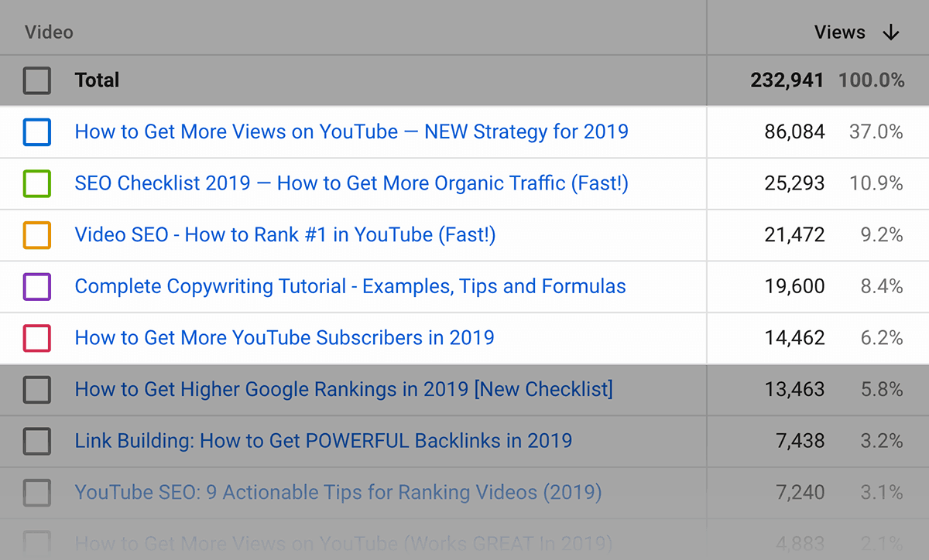Image resolution: width=929 pixels, height=560 pixels.
Task: Toggle the Total row checkbox
Action: point(37,80)
